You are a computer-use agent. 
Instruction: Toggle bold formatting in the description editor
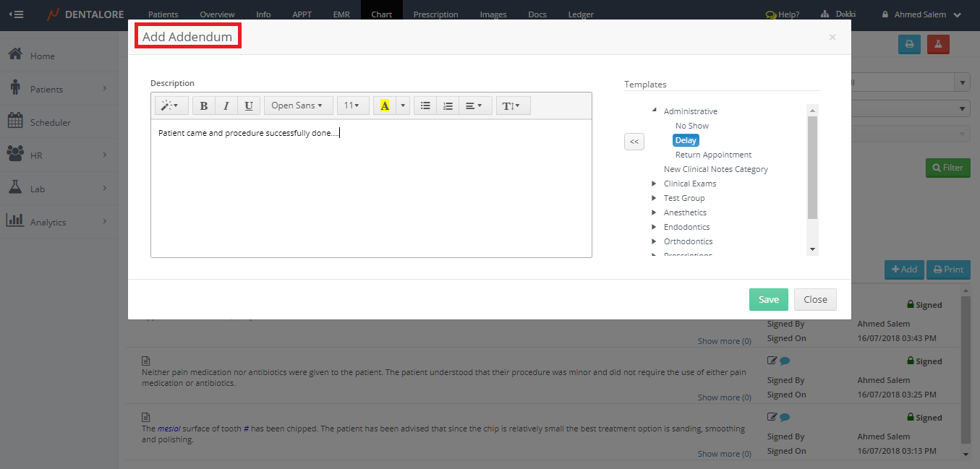pos(204,106)
